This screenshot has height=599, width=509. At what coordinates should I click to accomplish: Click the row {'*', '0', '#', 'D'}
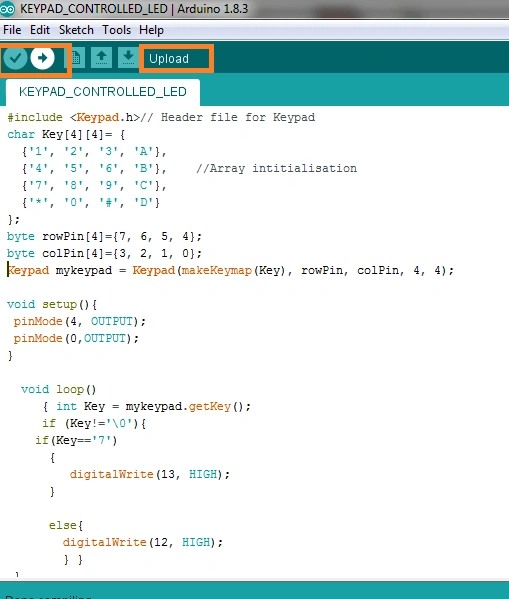(x=91, y=202)
